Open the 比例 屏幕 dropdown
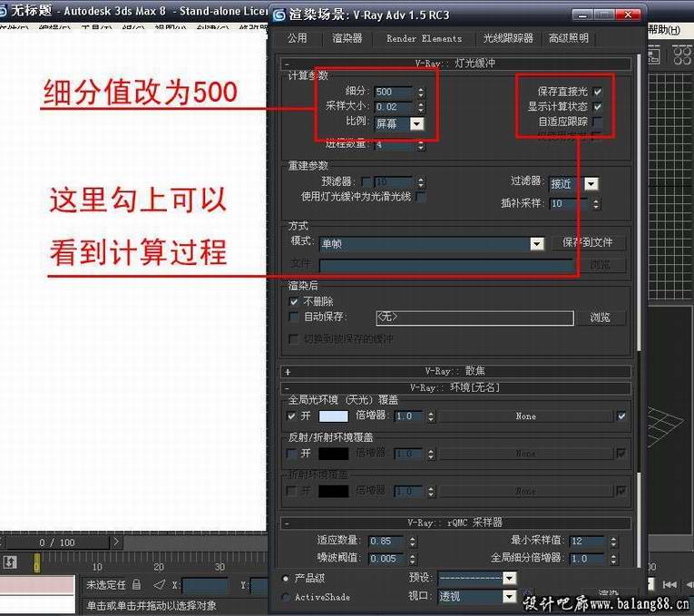Screen dimensions: 694x616 tap(417, 124)
